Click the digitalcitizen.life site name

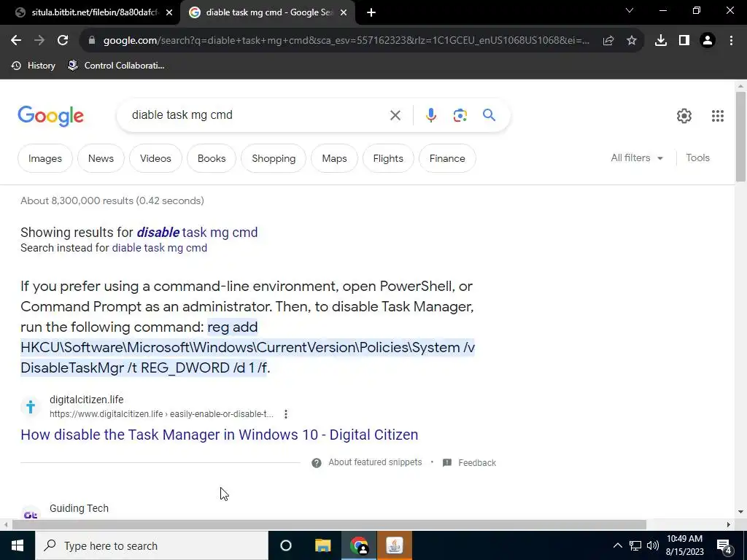click(x=86, y=400)
